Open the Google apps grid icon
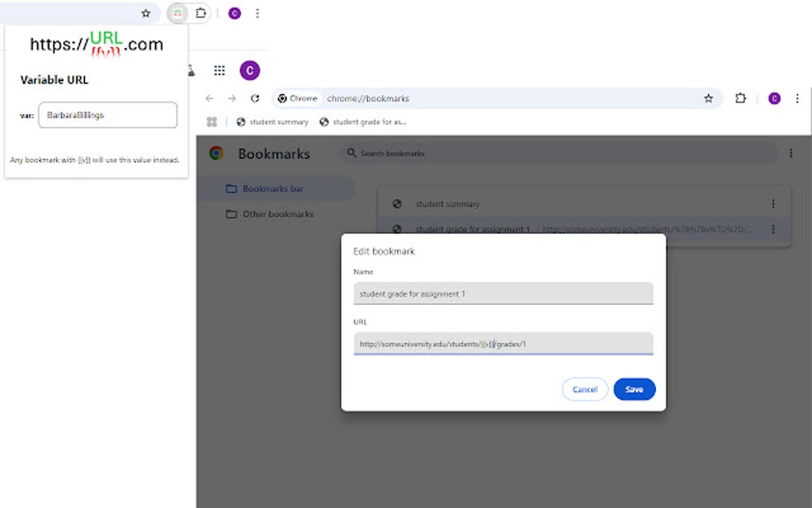This screenshot has width=812, height=508. [x=220, y=70]
